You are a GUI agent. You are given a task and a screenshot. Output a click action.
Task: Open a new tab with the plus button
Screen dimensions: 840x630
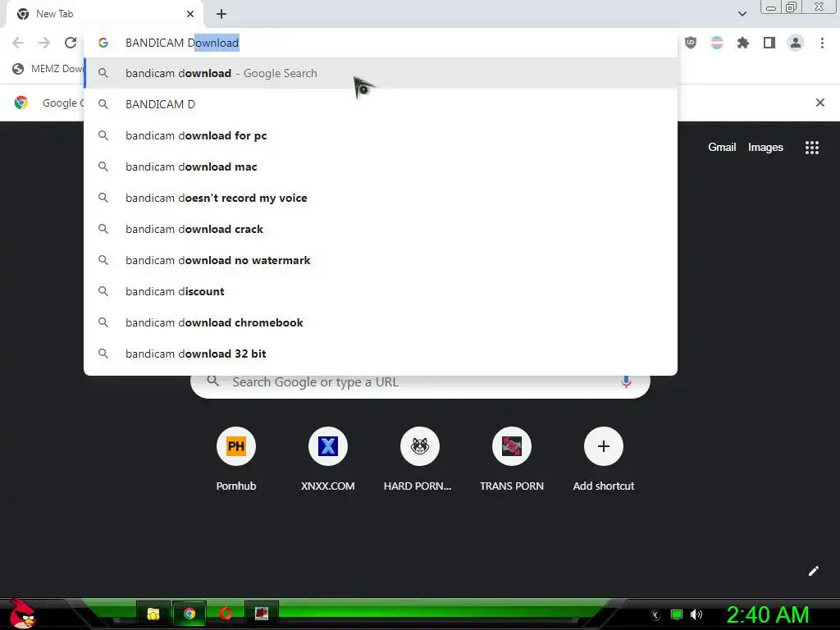221,14
